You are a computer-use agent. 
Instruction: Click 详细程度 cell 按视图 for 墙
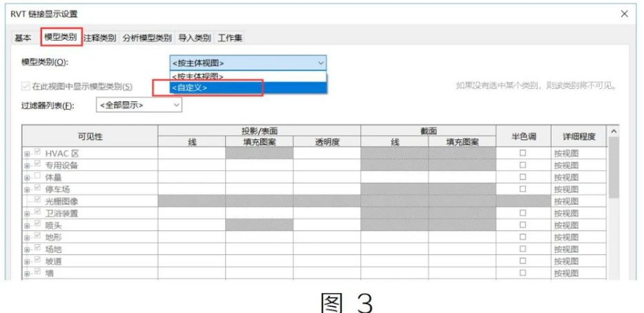click(578, 273)
